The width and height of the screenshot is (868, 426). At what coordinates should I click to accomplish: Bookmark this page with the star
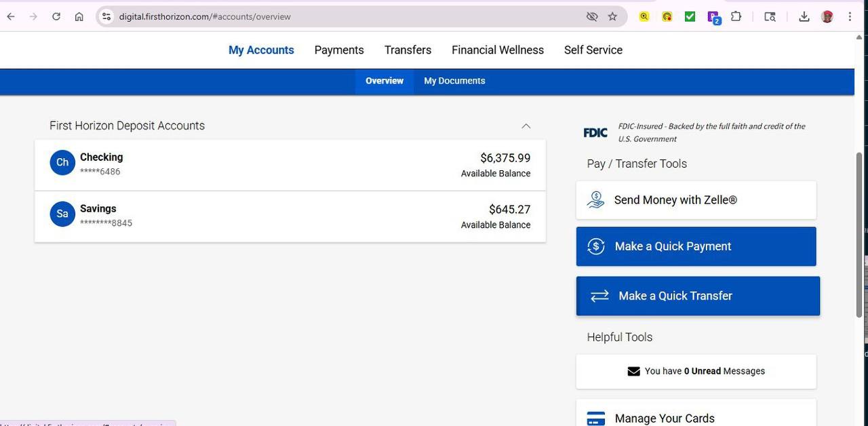[612, 16]
